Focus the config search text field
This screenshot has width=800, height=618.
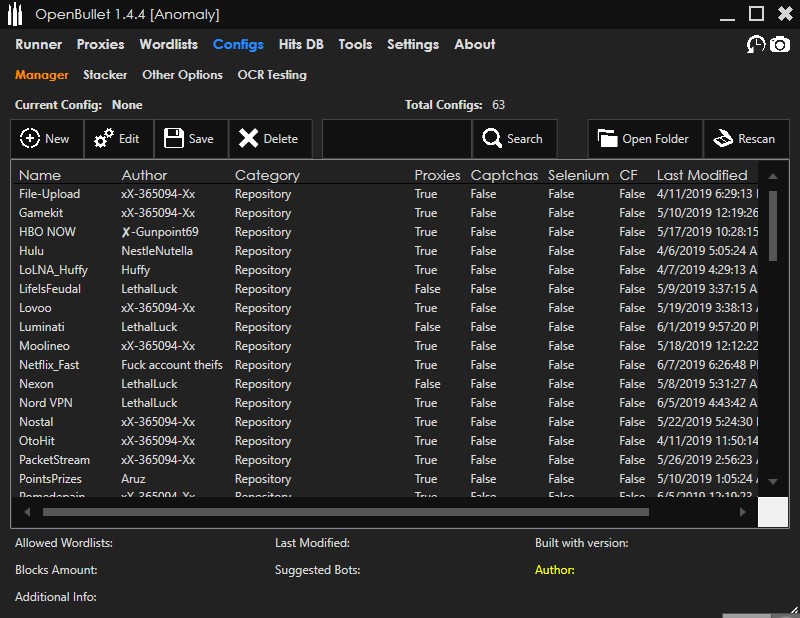pyautogui.click(x=396, y=139)
